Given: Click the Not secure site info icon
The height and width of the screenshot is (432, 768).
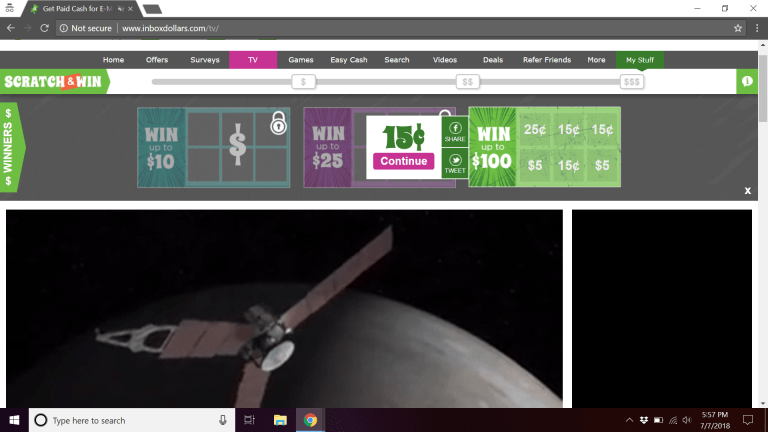Looking at the screenshot, I should (x=64, y=28).
